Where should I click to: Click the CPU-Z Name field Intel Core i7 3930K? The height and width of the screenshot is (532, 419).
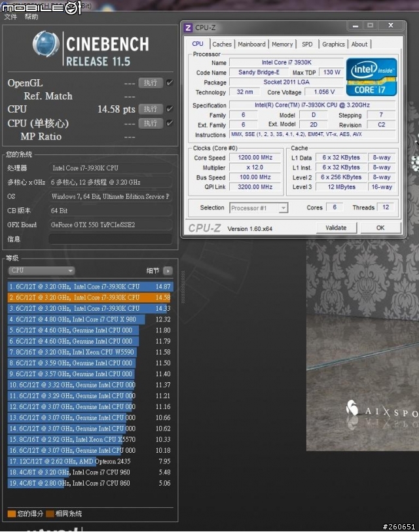pos(286,62)
